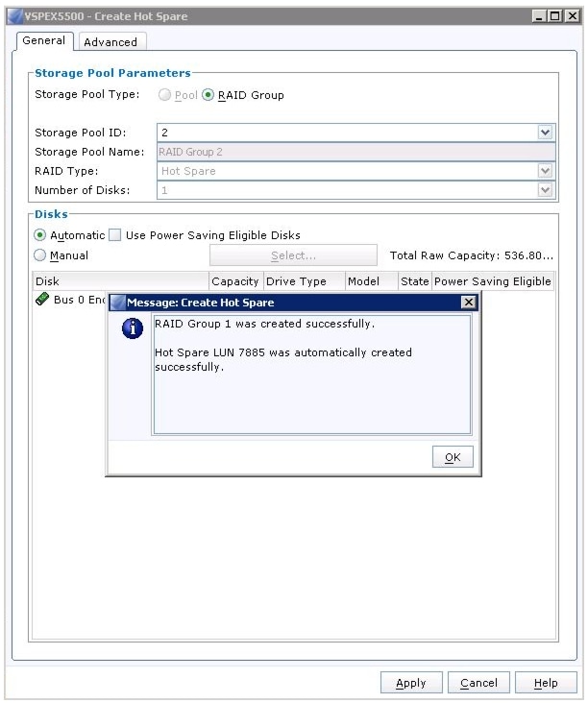Click the blue information icon in message dialog
The image size is (588, 703).
tap(133, 328)
